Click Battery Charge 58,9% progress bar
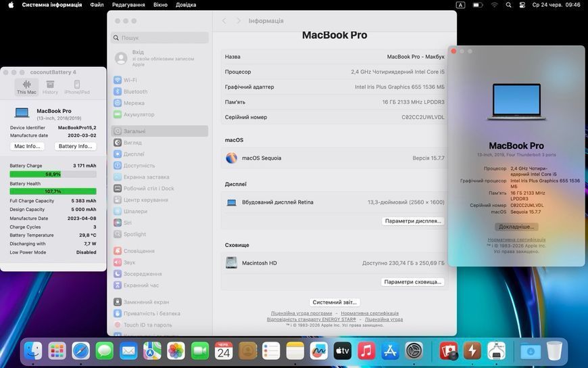588x368 pixels. [53, 175]
